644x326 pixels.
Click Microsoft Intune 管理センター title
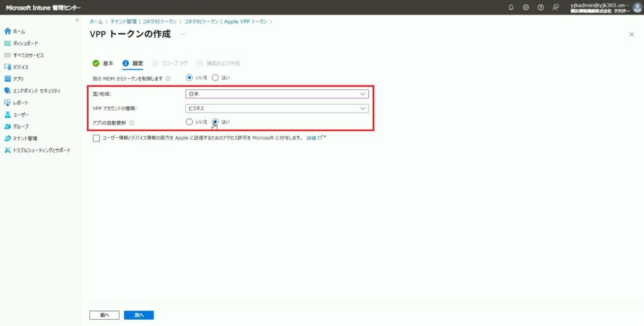(x=43, y=8)
